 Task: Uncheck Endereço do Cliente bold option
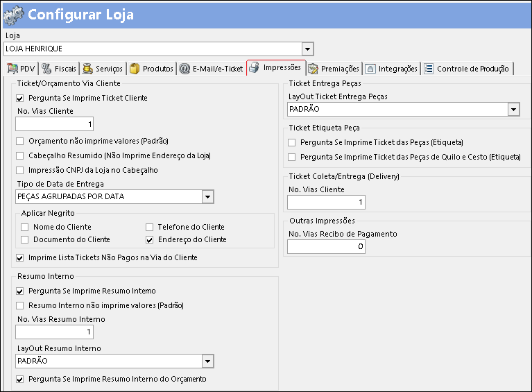(x=150, y=240)
